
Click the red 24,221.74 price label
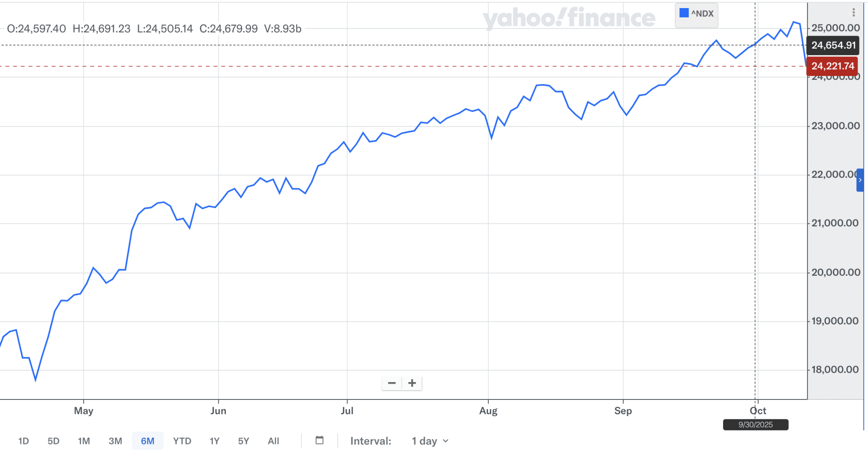pyautogui.click(x=832, y=66)
